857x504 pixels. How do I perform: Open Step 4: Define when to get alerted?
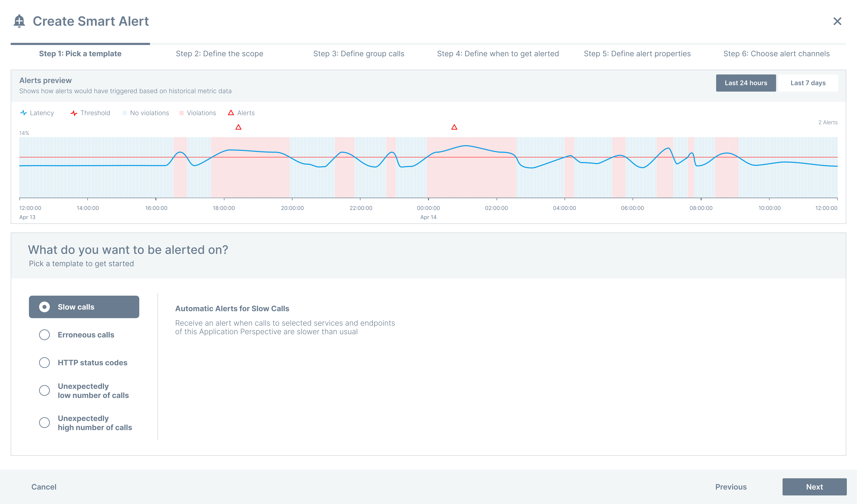(498, 54)
